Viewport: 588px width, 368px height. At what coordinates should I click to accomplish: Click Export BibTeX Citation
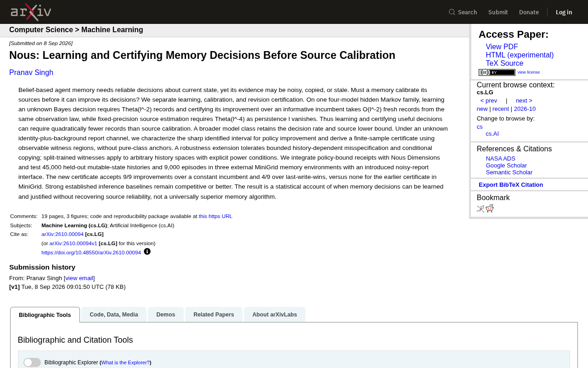511,185
